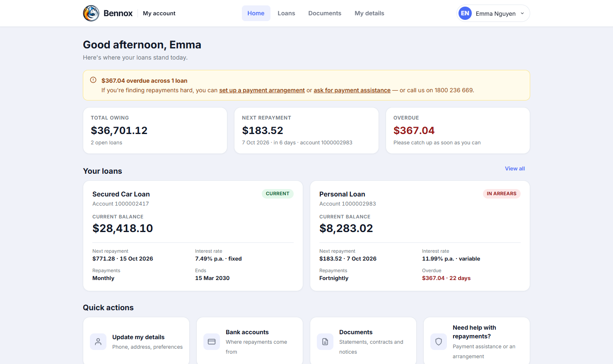The height and width of the screenshot is (364, 613).
Task: Click View all loans link
Action: (x=515, y=168)
